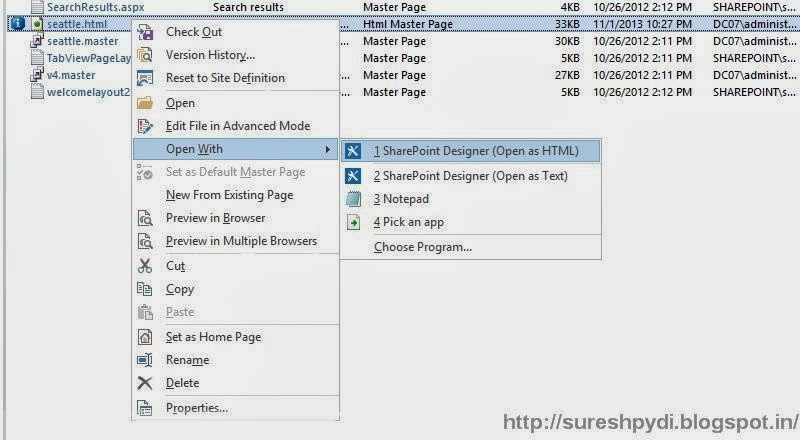Choose SharePoint Designer (Open as Text)
This screenshot has height=440, width=800.
click(471, 176)
